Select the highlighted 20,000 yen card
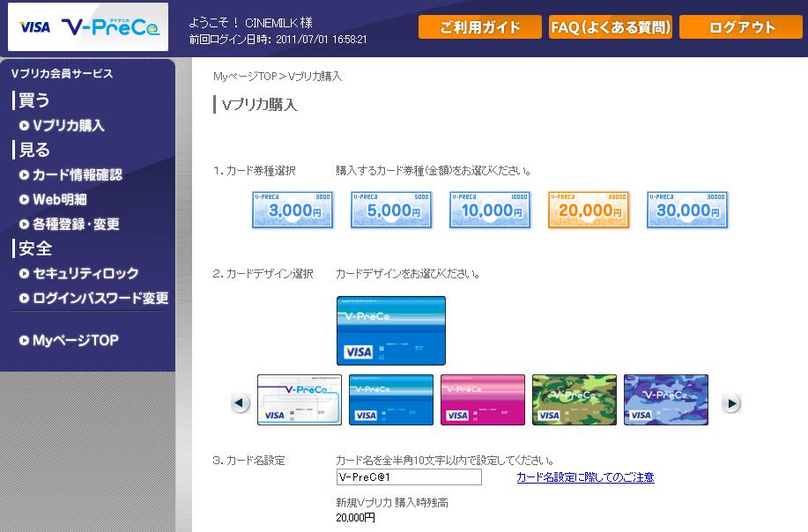The width and height of the screenshot is (808, 532). 589,210
